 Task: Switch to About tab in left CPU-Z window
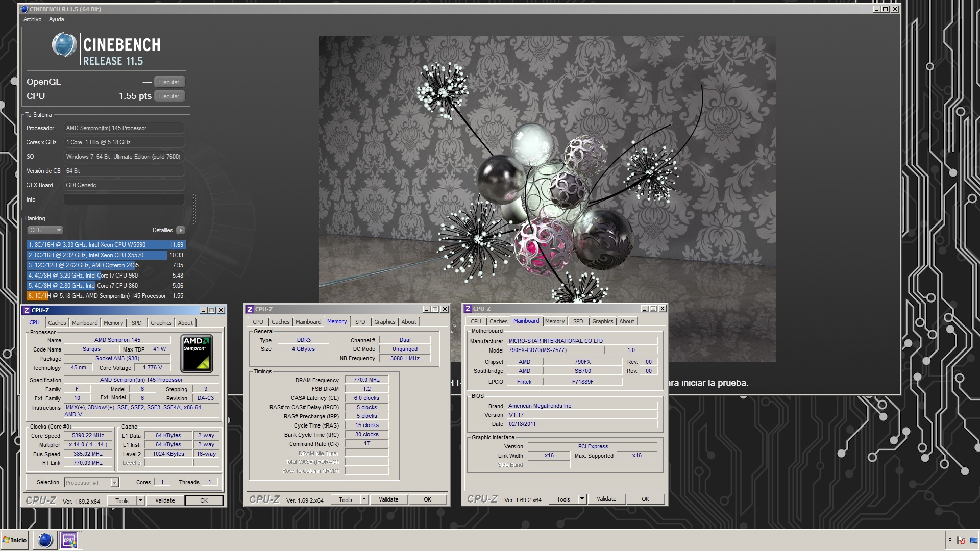[x=185, y=323]
